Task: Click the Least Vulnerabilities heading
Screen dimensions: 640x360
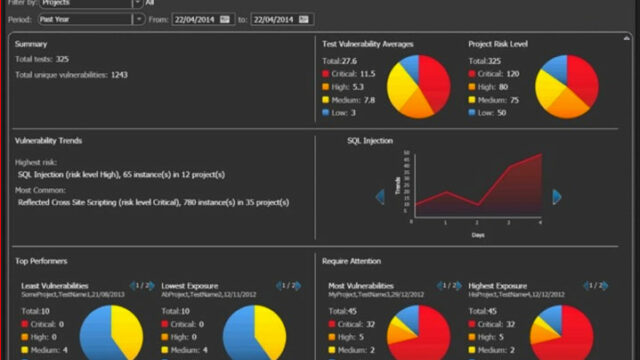Action: pos(55,286)
